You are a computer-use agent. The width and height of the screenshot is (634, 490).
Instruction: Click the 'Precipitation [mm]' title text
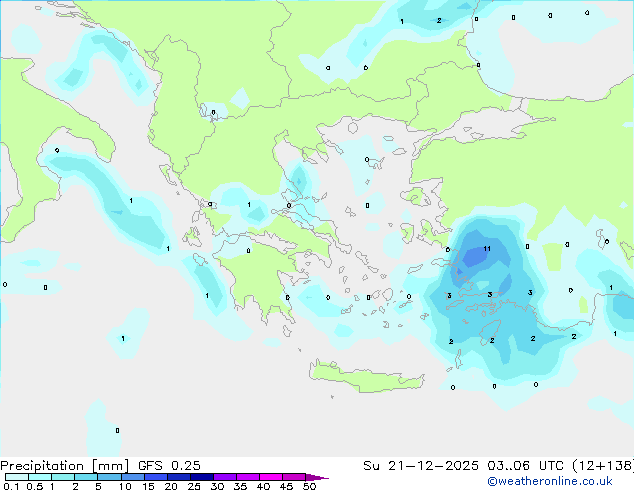(x=64, y=466)
